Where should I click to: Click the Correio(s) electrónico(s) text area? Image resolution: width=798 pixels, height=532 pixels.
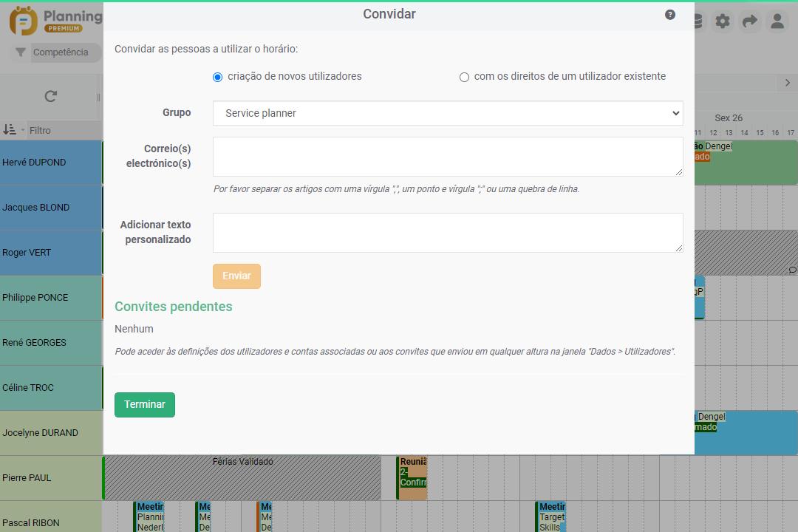click(448, 157)
